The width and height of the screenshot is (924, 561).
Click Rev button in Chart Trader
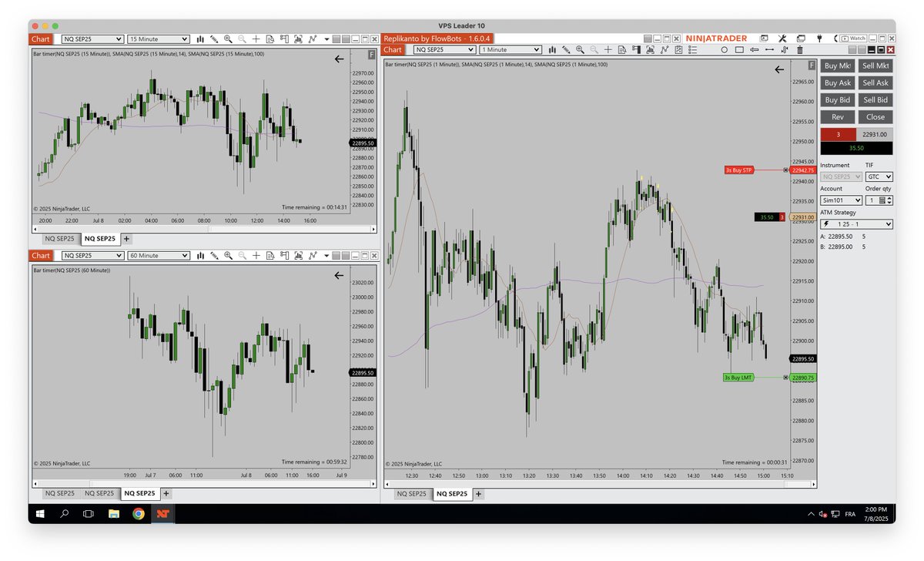coord(837,117)
